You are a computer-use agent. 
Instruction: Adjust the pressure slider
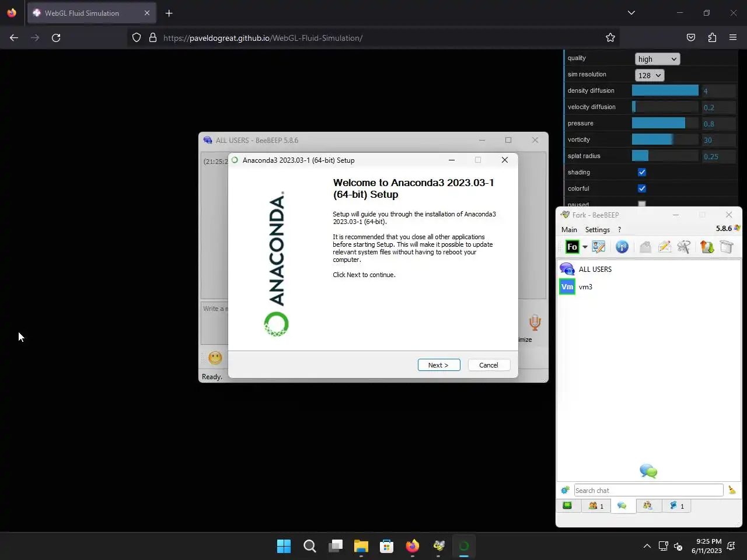point(665,123)
